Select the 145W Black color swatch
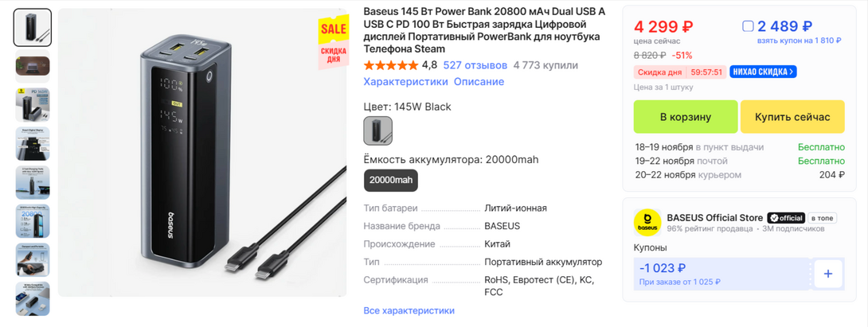The height and width of the screenshot is (327, 868). pyautogui.click(x=378, y=130)
